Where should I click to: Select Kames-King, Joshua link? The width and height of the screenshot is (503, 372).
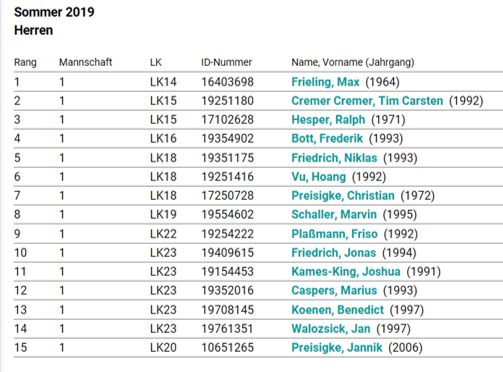[346, 272]
